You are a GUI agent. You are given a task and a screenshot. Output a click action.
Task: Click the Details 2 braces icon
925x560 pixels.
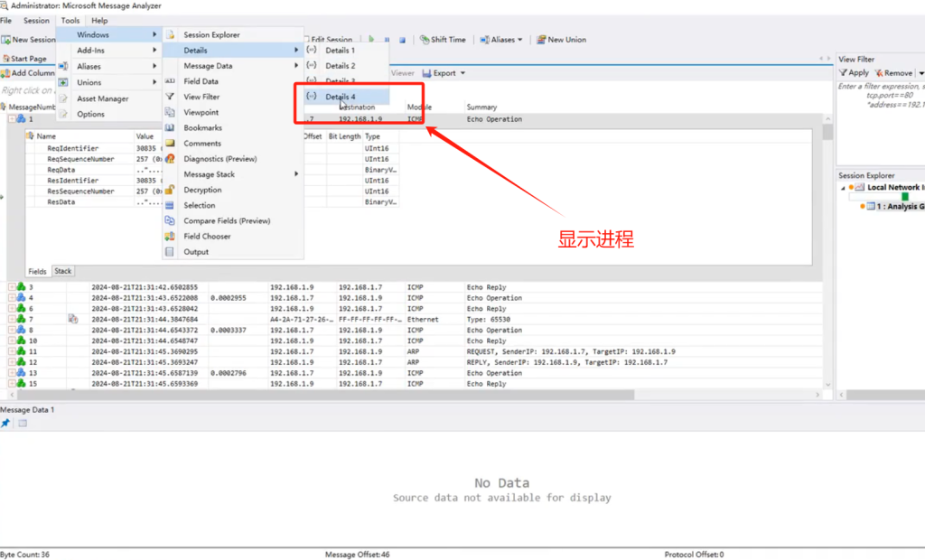(312, 66)
